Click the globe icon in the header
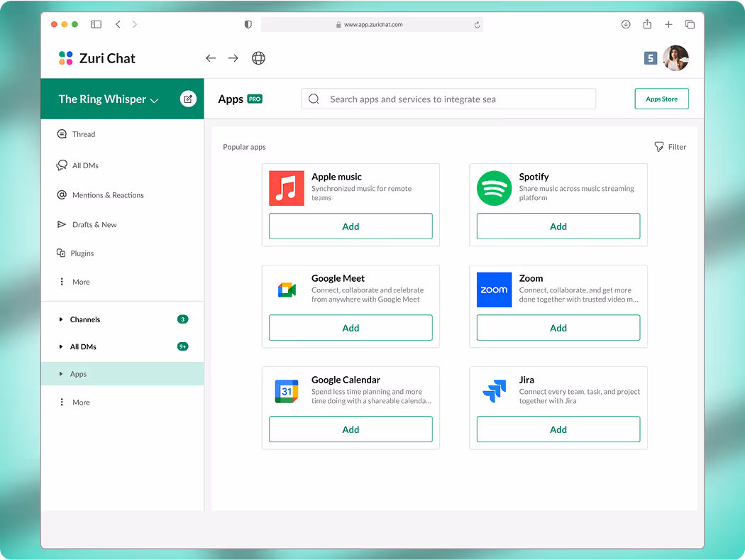 pyautogui.click(x=258, y=58)
